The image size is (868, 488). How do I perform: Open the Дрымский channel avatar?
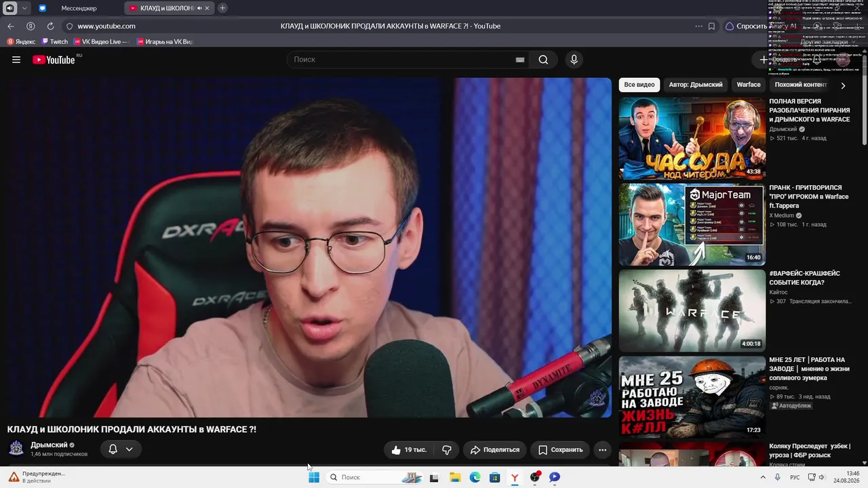pos(16,449)
